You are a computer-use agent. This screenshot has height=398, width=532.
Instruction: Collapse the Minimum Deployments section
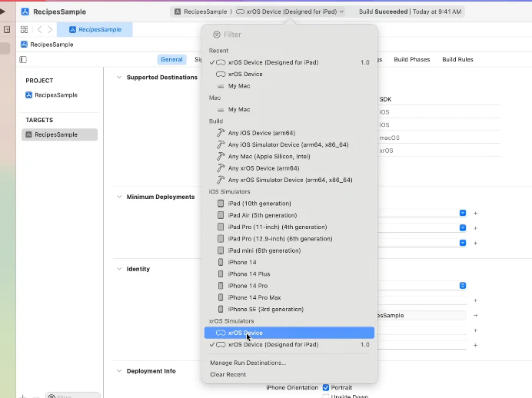[x=119, y=197]
